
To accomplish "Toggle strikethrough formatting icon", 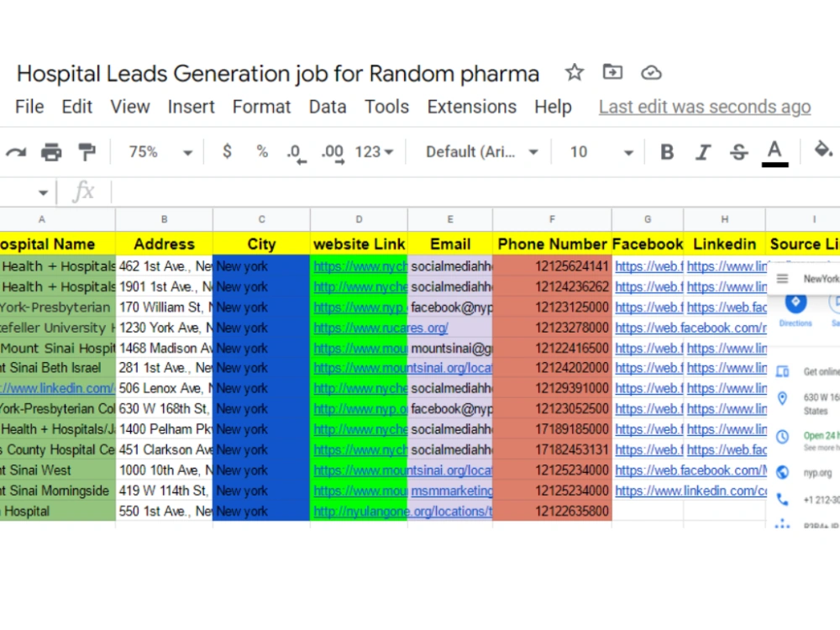I will (738, 152).
